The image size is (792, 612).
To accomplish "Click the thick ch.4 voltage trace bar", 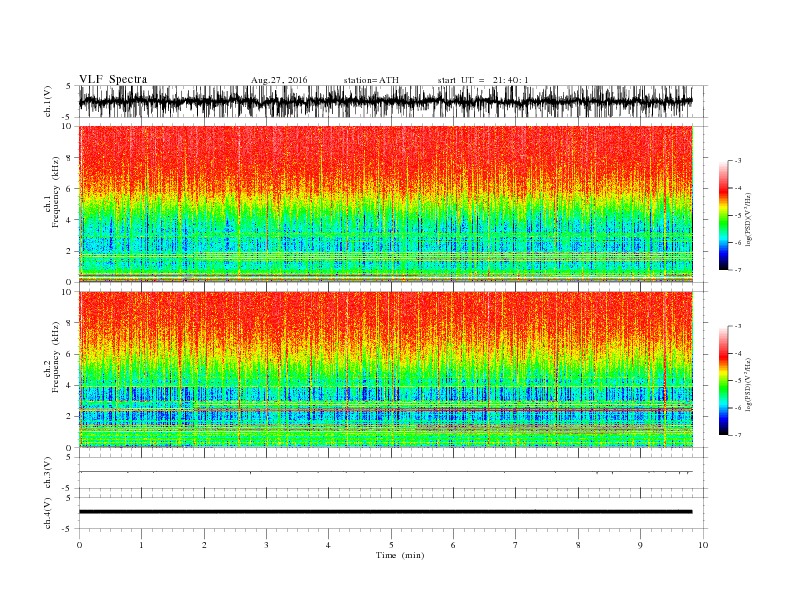I will click(385, 512).
